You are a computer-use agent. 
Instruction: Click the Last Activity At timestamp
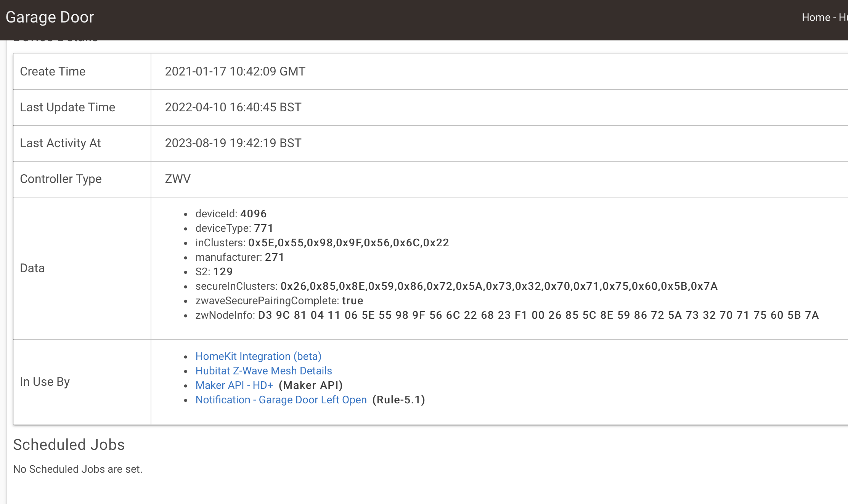(x=233, y=143)
